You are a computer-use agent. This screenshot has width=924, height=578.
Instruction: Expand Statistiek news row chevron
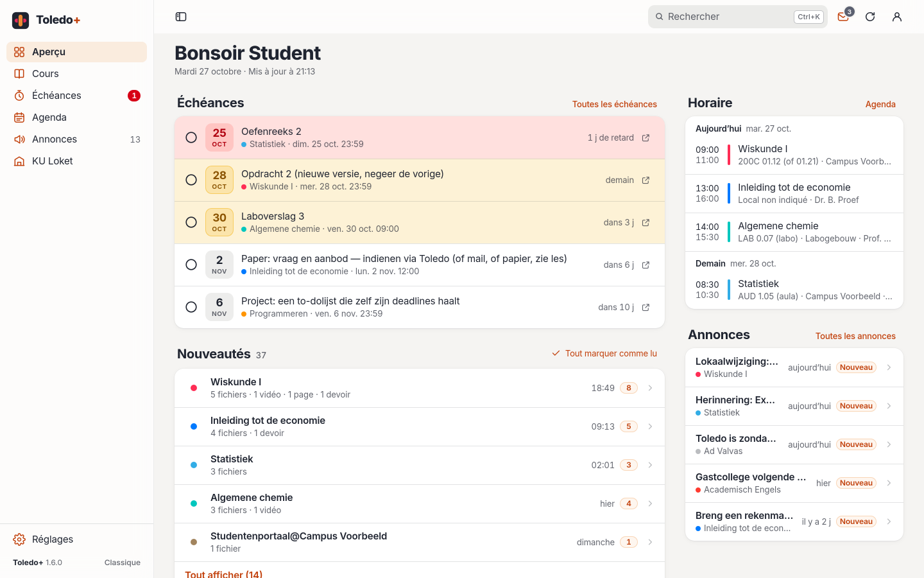650,465
